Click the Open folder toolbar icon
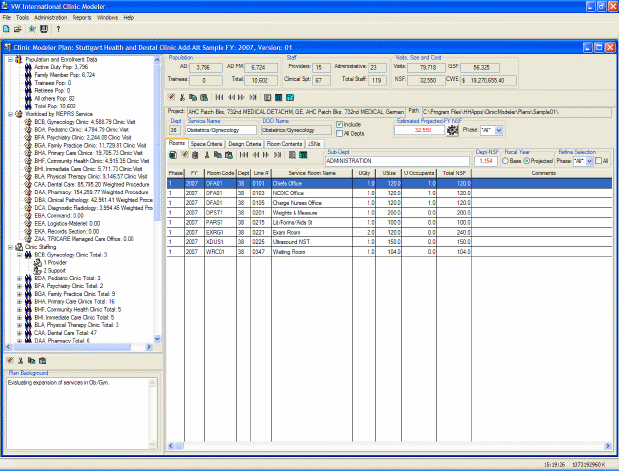The image size is (619, 471). click(19, 30)
